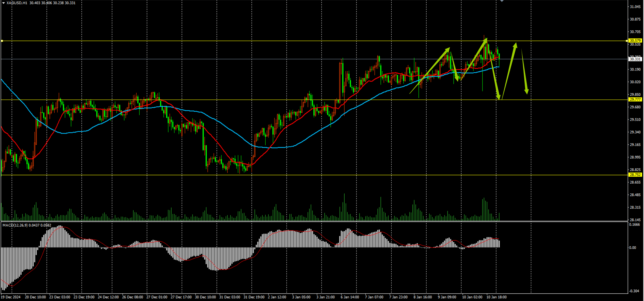Select the yellow 30.579 line anchor handle
The height and width of the screenshot is (301, 644).
[x=2, y=41]
